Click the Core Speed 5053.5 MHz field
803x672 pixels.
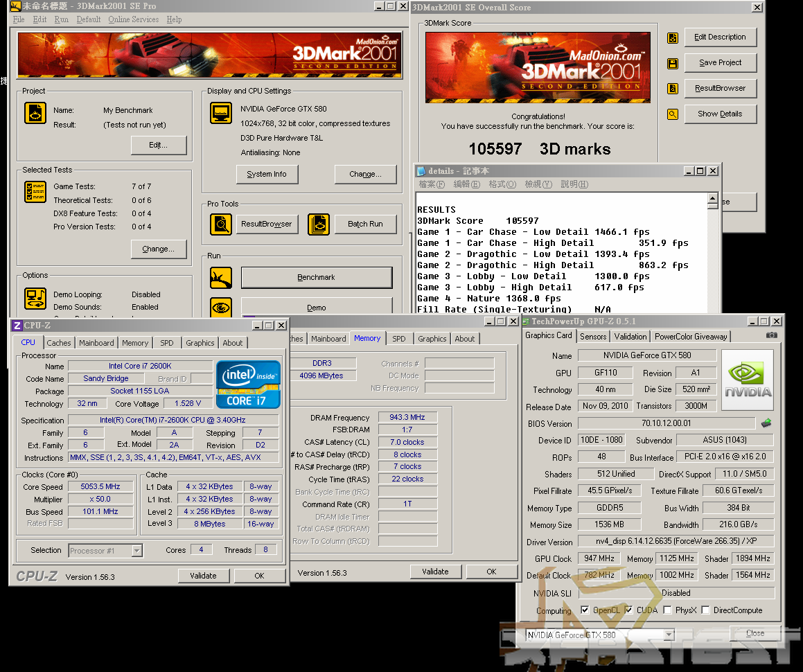[x=100, y=486]
